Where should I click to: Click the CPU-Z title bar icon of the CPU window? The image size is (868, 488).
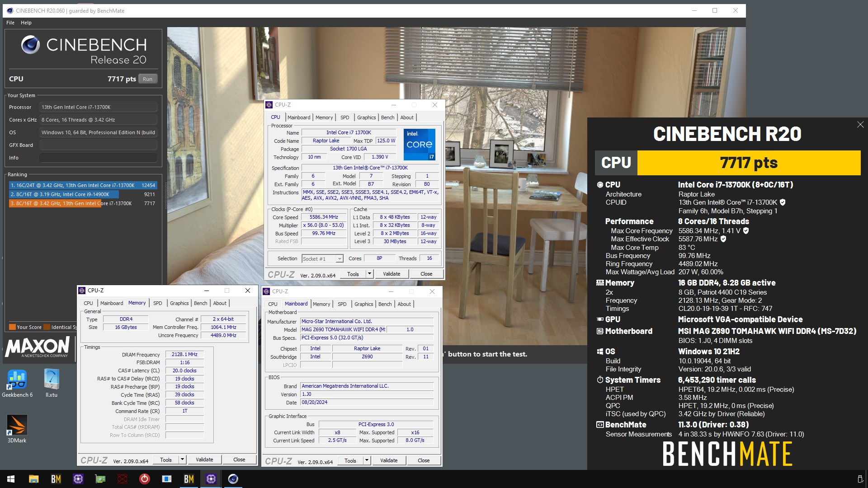pyautogui.click(x=269, y=105)
